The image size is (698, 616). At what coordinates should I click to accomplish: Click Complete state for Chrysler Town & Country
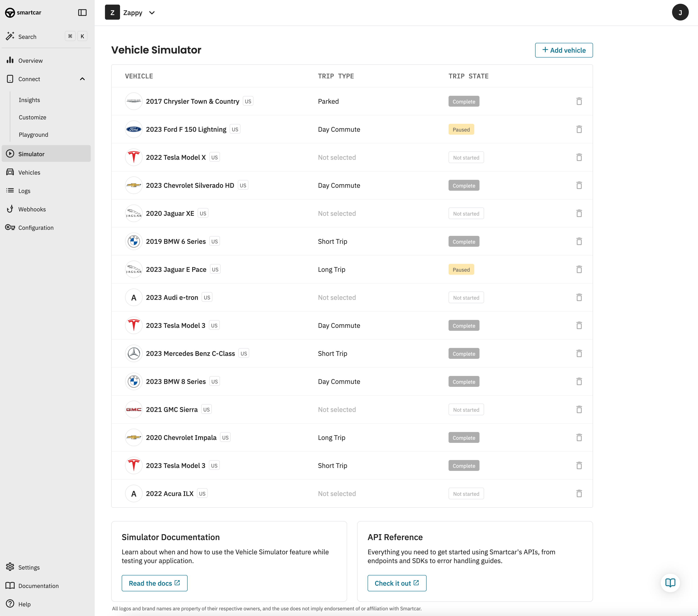[464, 101]
